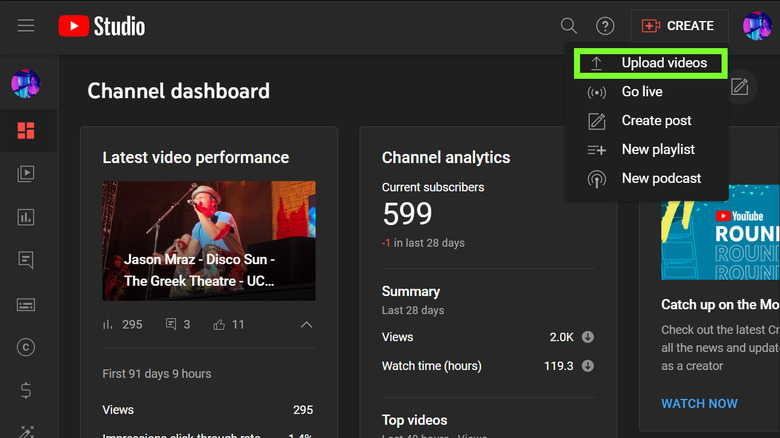Click the WATCH NOW link
This screenshot has width=780, height=438.
[x=699, y=404]
